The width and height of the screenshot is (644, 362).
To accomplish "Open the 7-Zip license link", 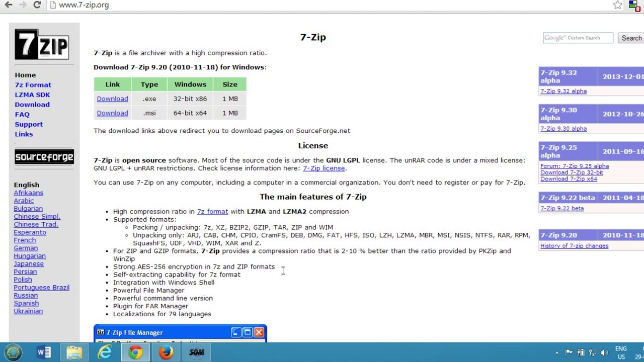I will [324, 168].
